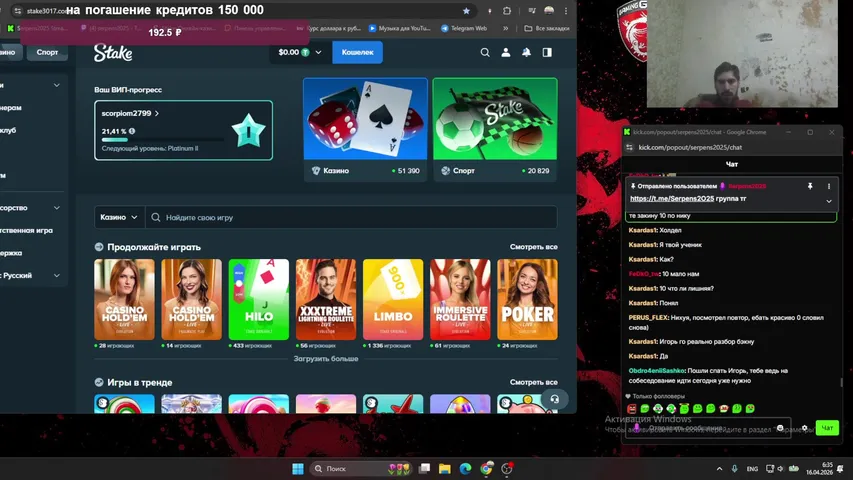Show hidden system tray icons
The width and height of the screenshot is (853, 480).
719,469
